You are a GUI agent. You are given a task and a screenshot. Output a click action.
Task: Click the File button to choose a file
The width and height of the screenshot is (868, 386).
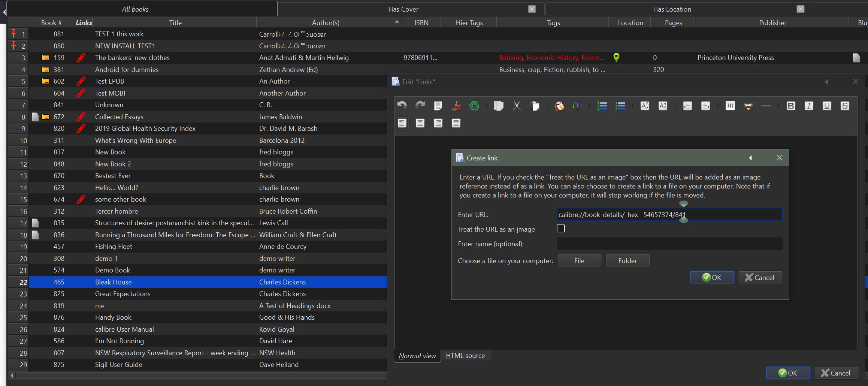pyautogui.click(x=579, y=260)
